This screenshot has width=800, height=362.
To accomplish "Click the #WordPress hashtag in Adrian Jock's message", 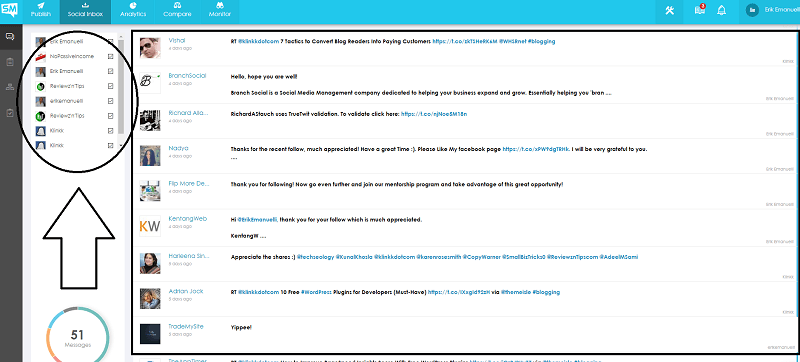I will pos(315,292).
